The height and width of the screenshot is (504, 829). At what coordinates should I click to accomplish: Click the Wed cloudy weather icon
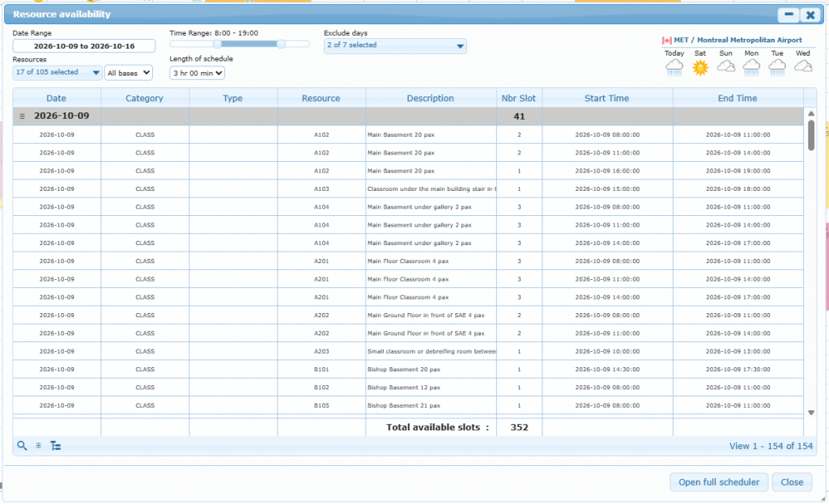(803, 66)
